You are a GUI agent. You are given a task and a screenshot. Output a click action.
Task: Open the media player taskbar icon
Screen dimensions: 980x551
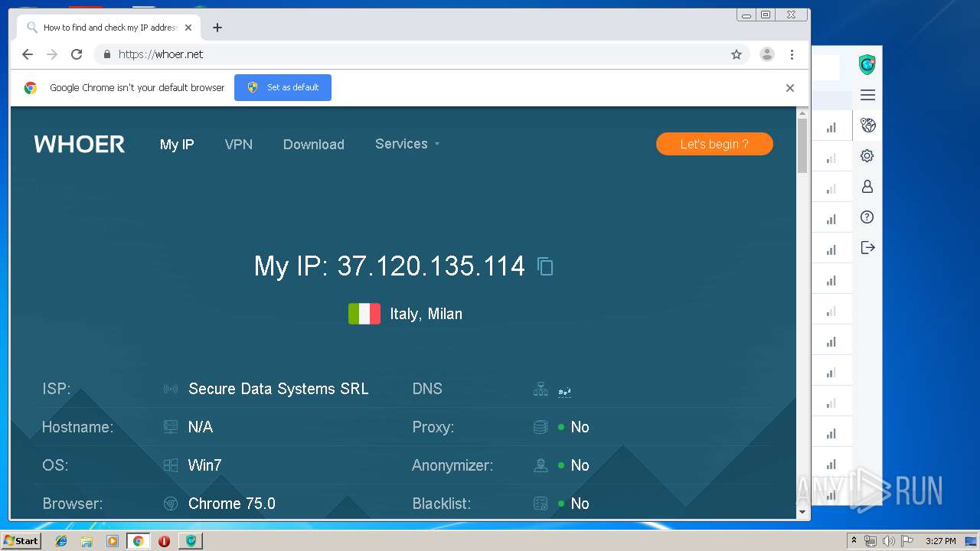coord(113,541)
